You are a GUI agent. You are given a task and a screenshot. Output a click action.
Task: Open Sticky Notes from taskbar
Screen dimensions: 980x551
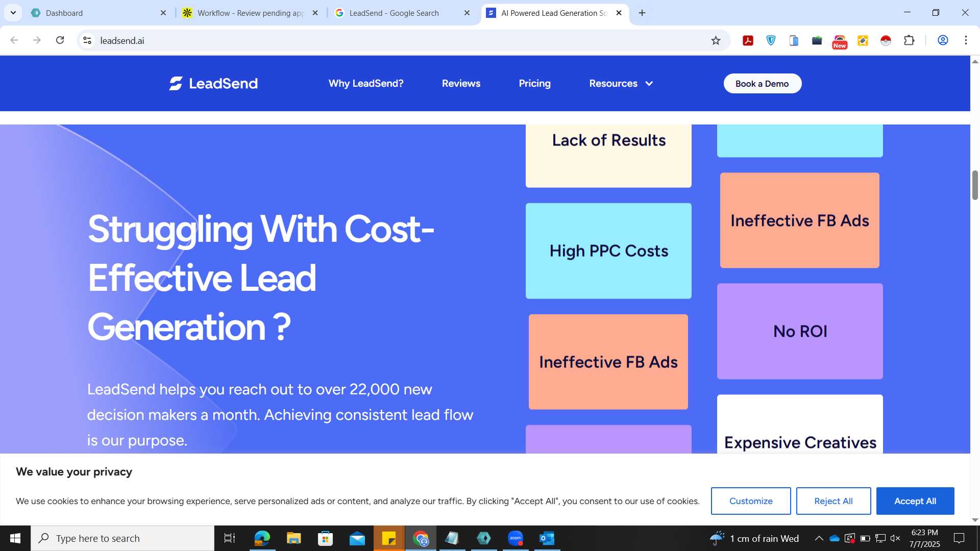389,538
